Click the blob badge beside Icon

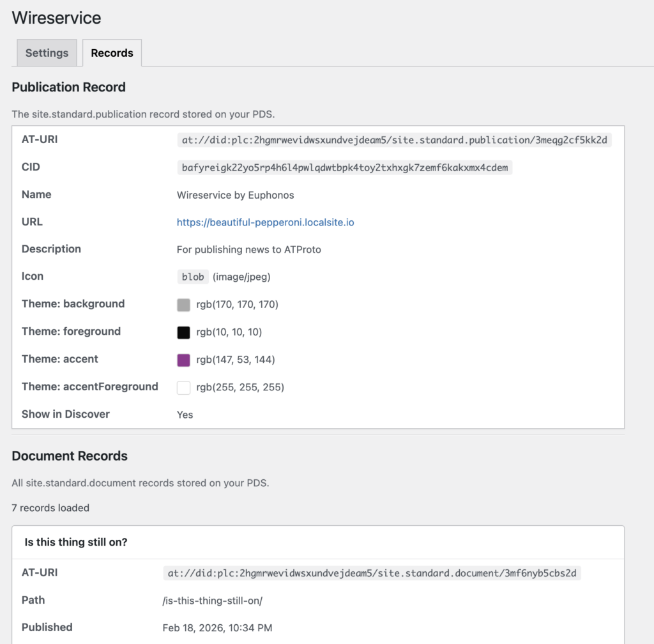pos(192,277)
